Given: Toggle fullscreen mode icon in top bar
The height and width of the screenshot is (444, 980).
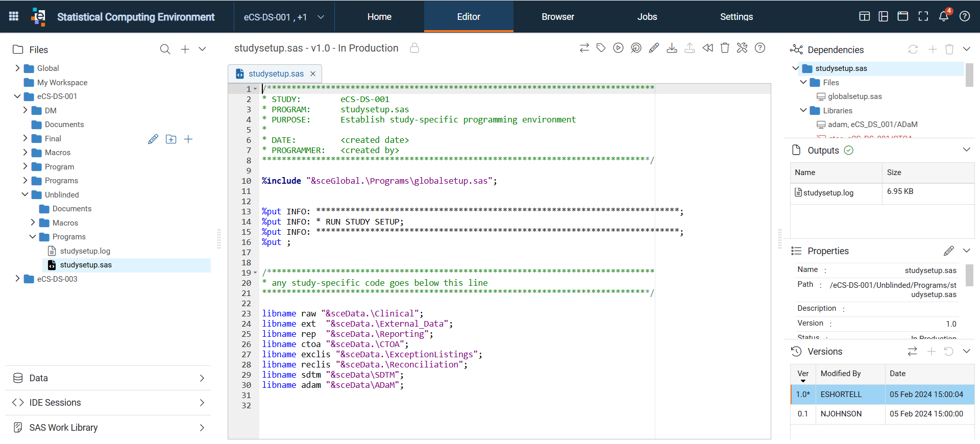Looking at the screenshot, I should click(923, 16).
